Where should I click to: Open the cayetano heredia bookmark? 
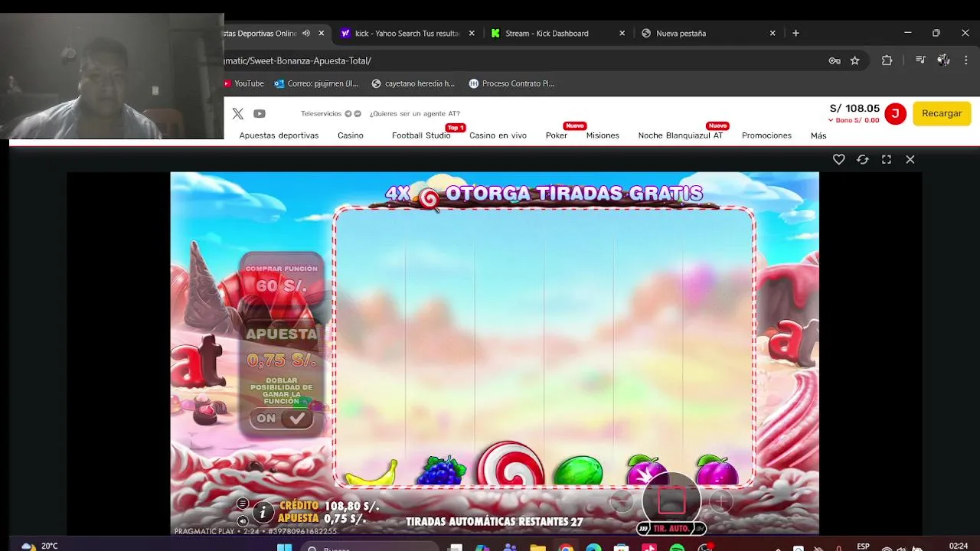(x=413, y=83)
